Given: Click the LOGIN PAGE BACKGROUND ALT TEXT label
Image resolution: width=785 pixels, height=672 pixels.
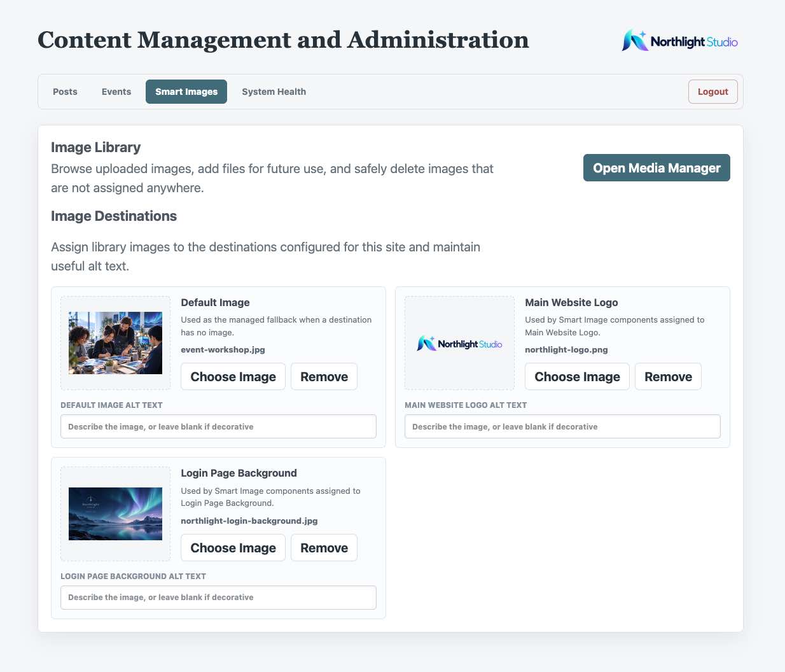Looking at the screenshot, I should pos(133,576).
